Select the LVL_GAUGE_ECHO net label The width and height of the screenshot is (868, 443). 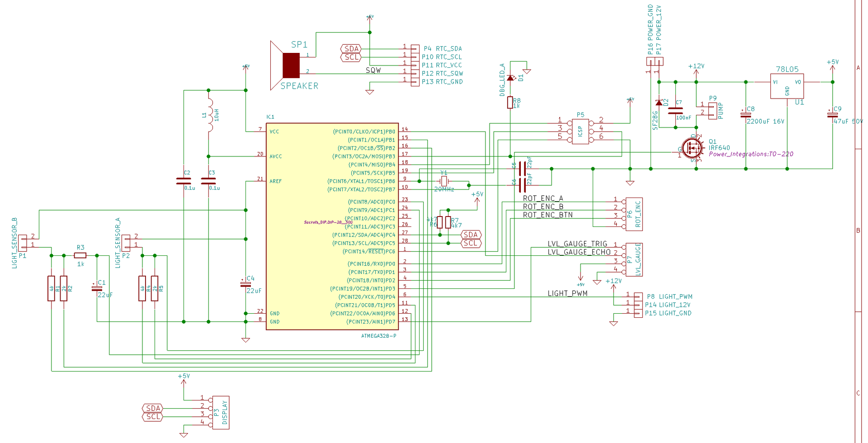coord(579,252)
